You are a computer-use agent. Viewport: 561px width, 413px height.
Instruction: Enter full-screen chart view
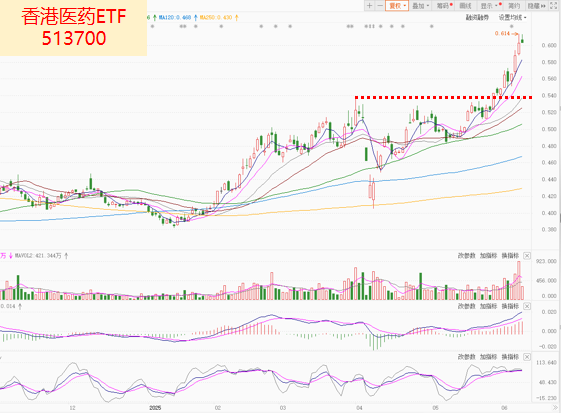pos(553,6)
